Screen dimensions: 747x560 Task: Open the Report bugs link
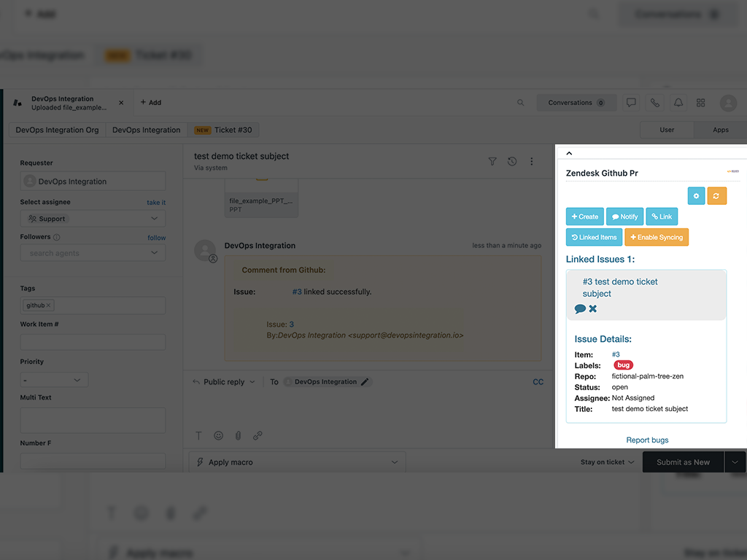647,440
